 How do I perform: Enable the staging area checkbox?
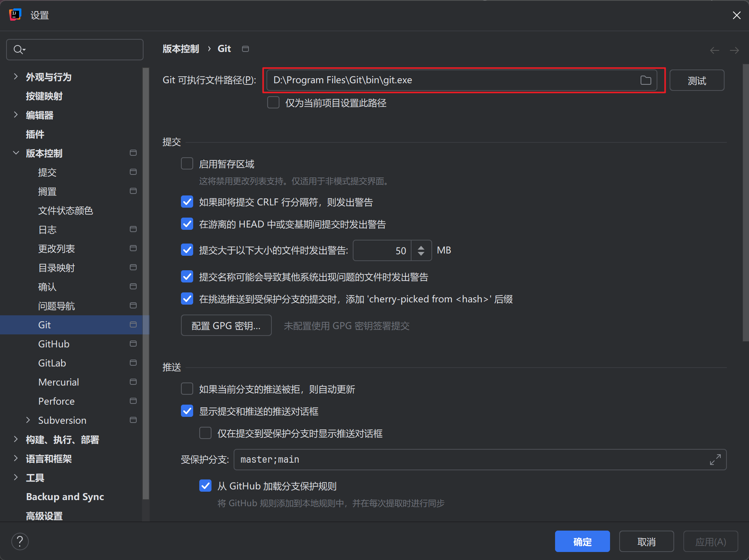click(x=187, y=164)
